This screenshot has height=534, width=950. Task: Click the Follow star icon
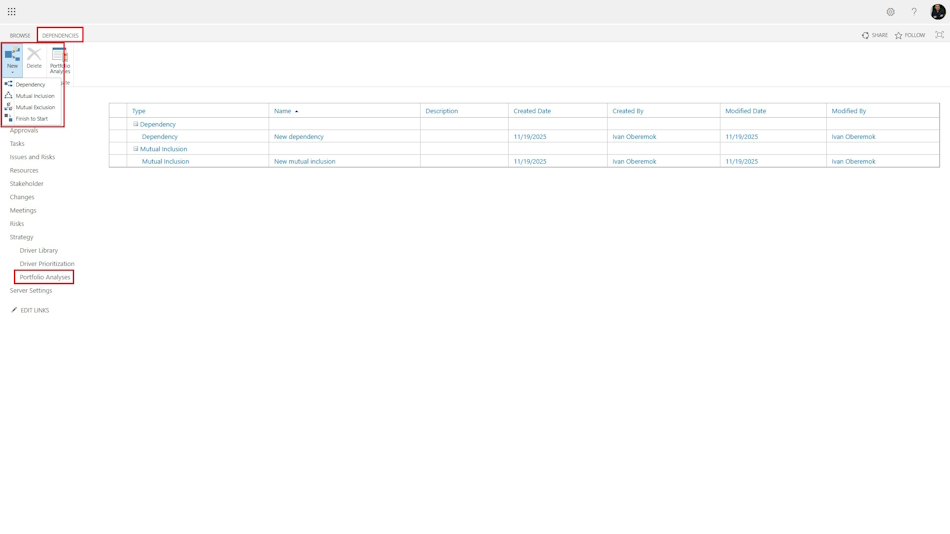tap(899, 35)
